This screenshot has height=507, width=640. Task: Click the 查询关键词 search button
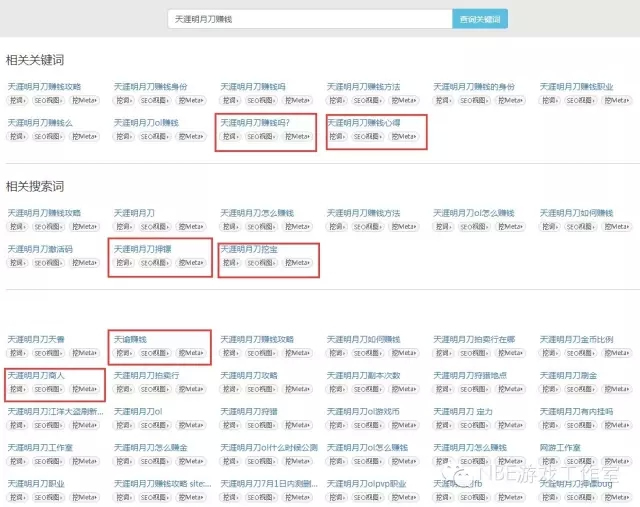[x=480, y=19]
